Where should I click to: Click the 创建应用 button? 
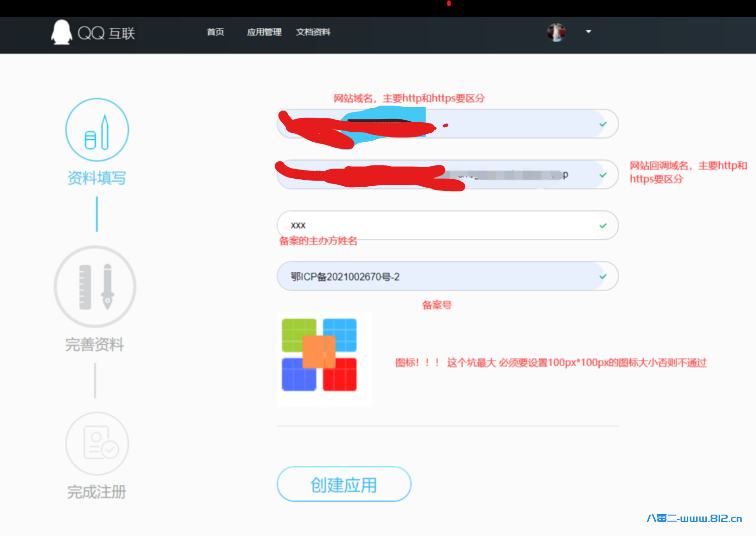point(343,484)
